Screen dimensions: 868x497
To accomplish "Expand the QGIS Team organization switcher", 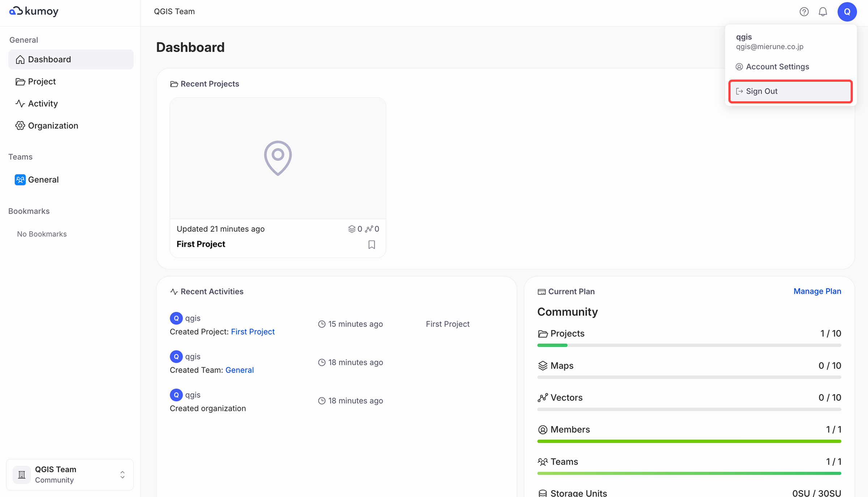I will 122,475.
